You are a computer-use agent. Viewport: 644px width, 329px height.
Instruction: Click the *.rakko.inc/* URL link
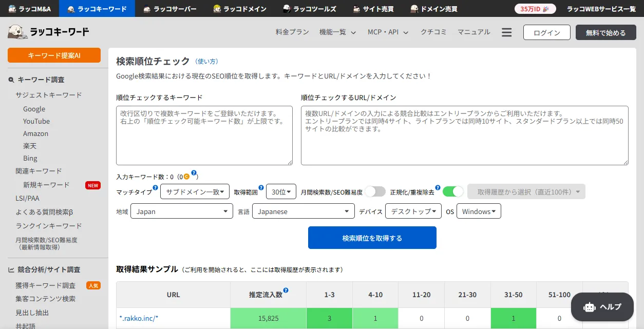tap(139, 319)
